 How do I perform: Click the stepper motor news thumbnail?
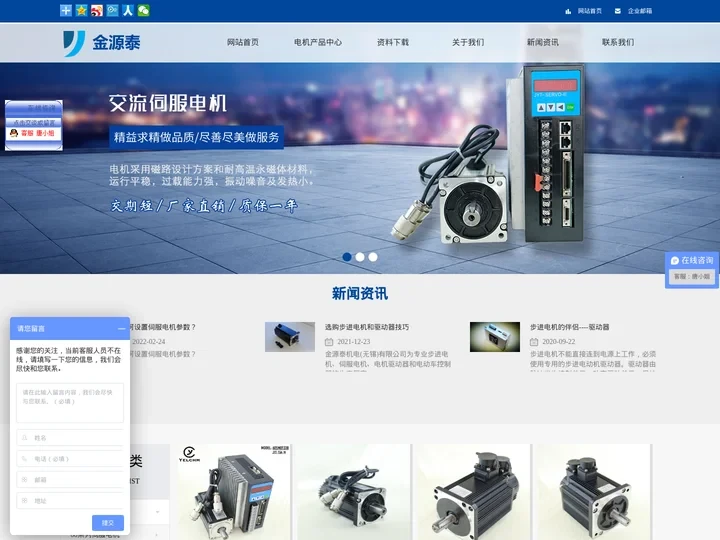290,337
